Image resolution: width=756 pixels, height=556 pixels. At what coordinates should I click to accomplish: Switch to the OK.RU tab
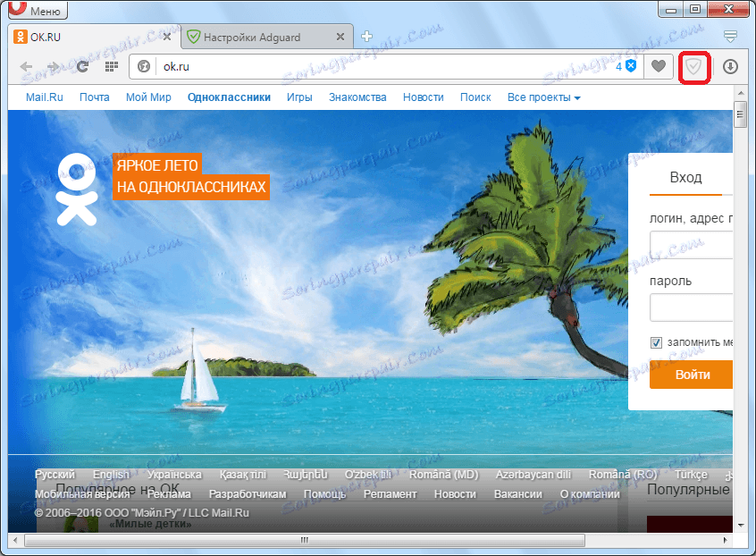[92, 38]
